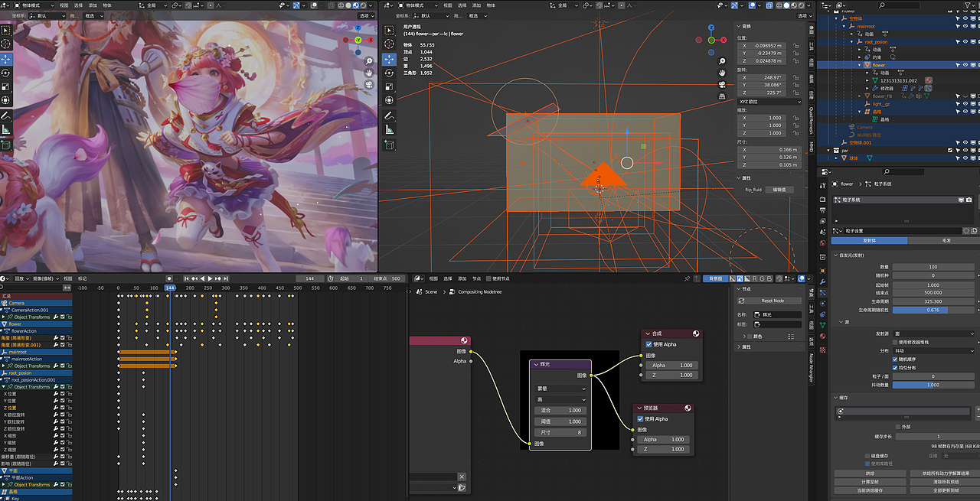Open the Tool properties tab icon
This screenshot has height=501, width=980.
coord(822,184)
